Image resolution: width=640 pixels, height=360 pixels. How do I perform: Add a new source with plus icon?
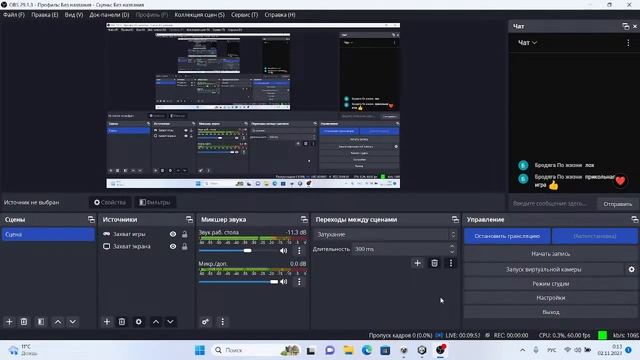coord(107,322)
